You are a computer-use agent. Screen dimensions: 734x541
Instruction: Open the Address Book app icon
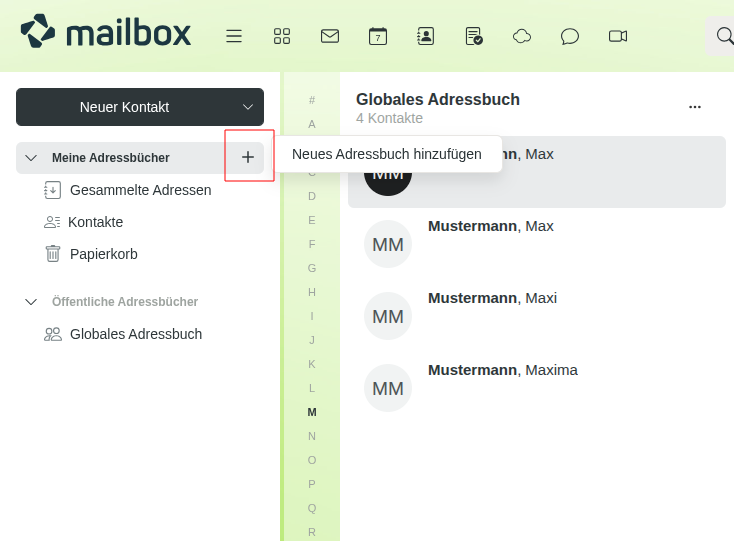tap(426, 36)
